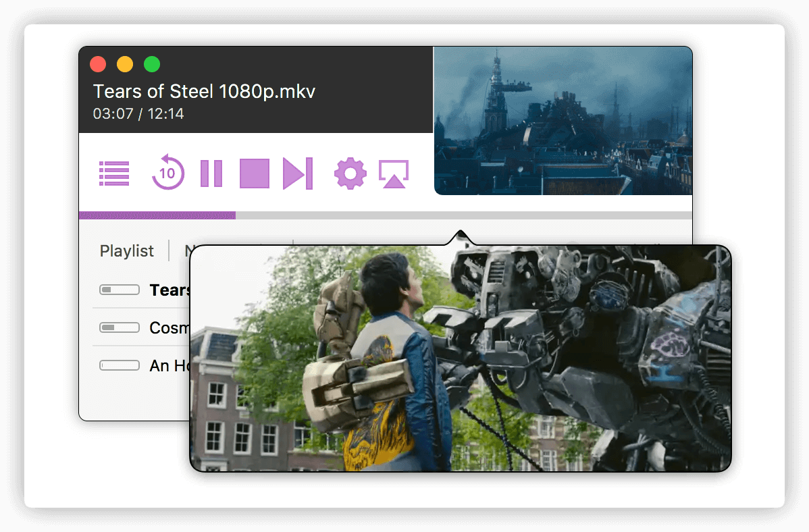This screenshot has height=532, width=809.
Task: Pause the current video
Action: tap(211, 173)
